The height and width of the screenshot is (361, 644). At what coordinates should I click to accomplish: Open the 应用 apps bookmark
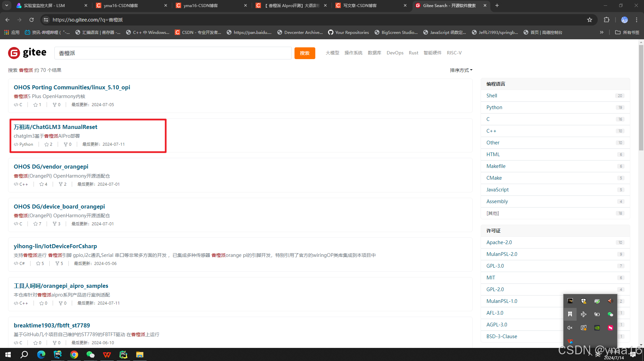12,32
